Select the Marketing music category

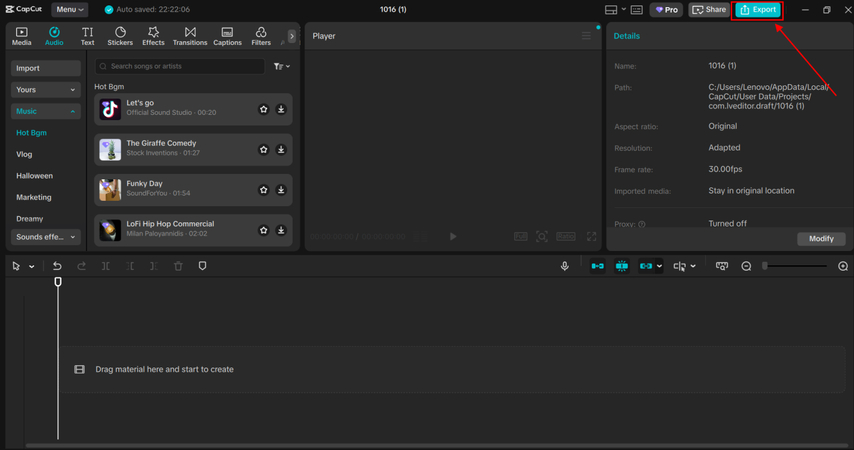[34, 197]
